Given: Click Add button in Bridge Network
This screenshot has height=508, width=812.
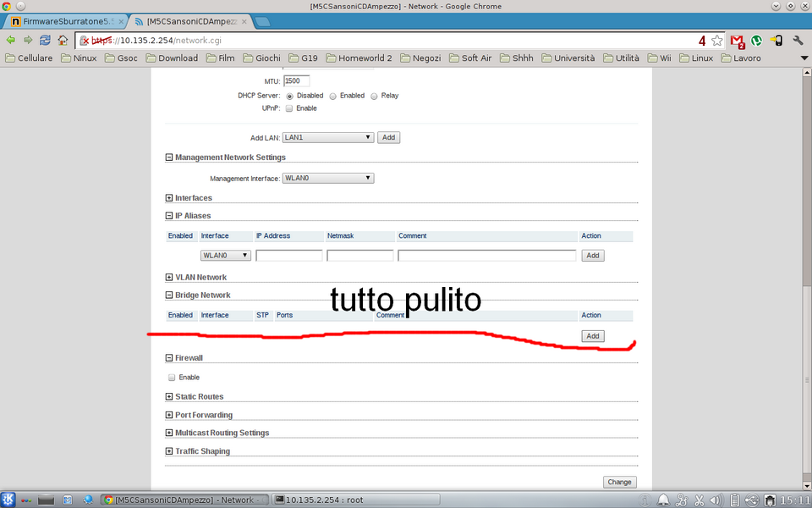Looking at the screenshot, I should tap(593, 336).
